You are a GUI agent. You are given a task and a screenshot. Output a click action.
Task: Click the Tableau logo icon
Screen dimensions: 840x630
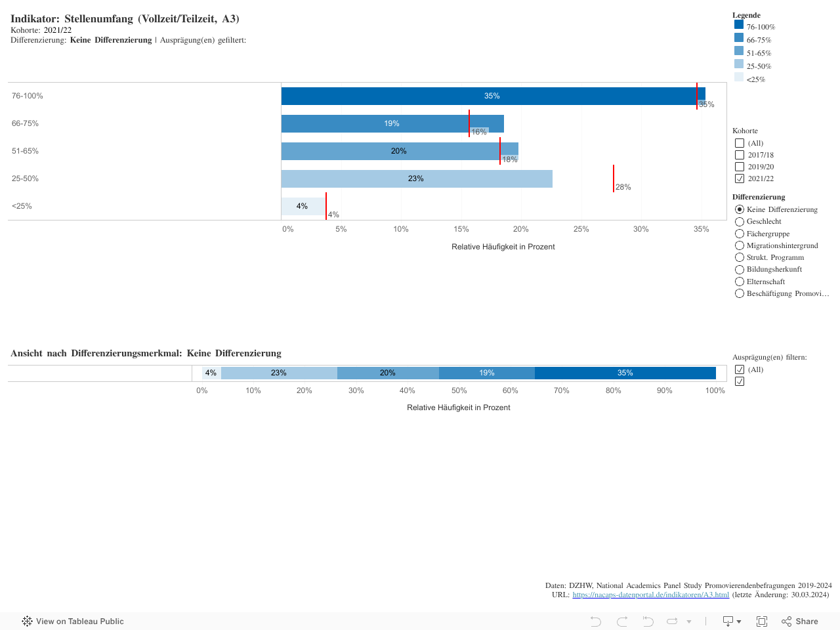27,621
